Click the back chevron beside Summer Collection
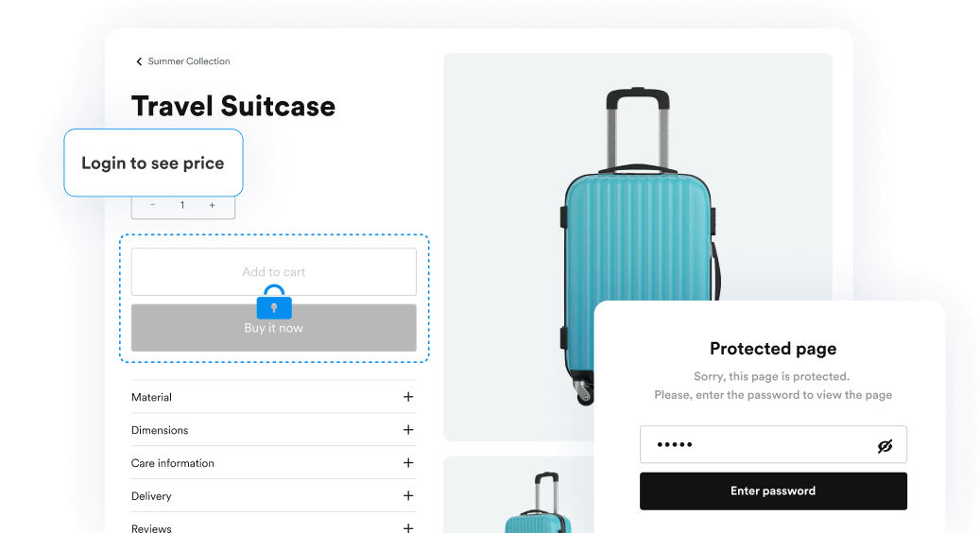The image size is (980, 533). click(x=139, y=61)
